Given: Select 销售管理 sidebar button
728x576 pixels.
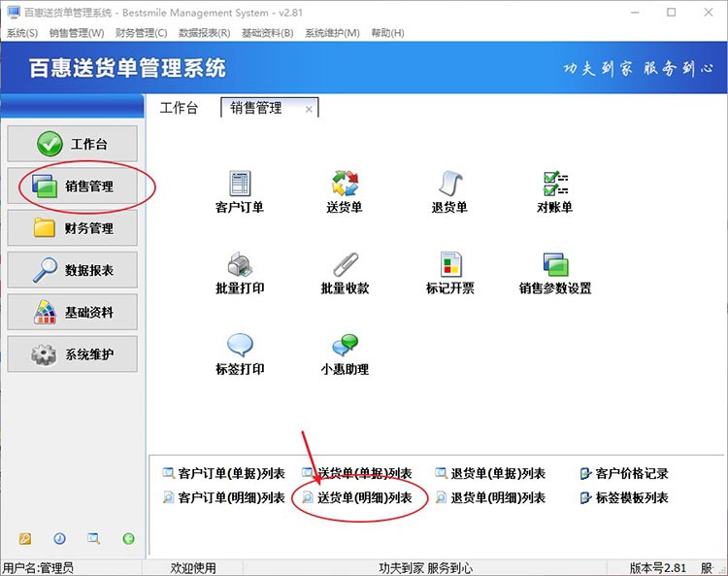Looking at the screenshot, I should pos(73,186).
